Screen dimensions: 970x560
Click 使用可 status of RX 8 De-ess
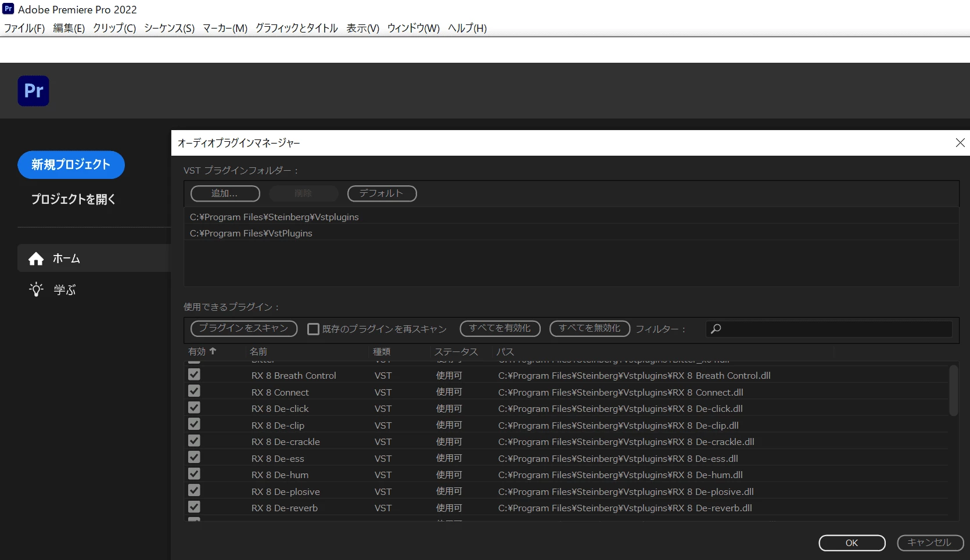[x=449, y=458]
